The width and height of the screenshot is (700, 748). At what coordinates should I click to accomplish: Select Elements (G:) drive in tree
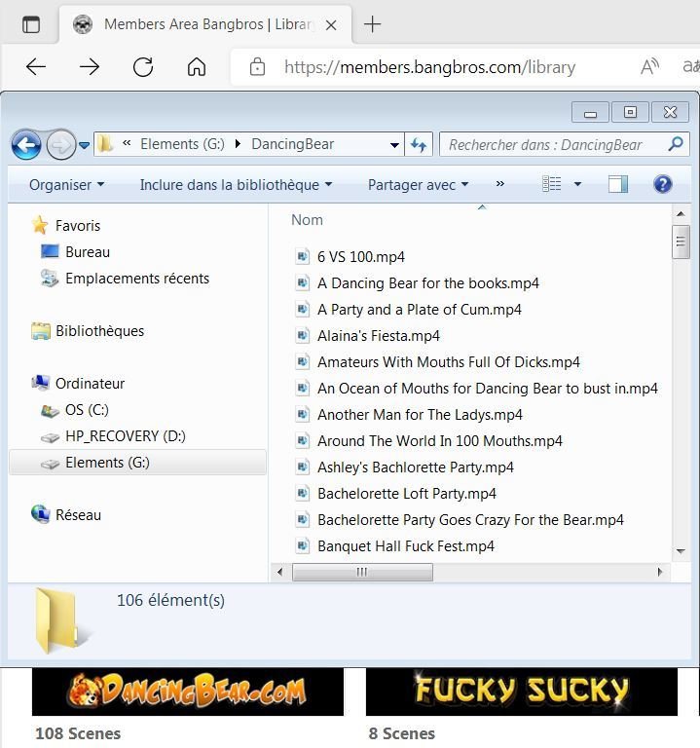pos(137,463)
